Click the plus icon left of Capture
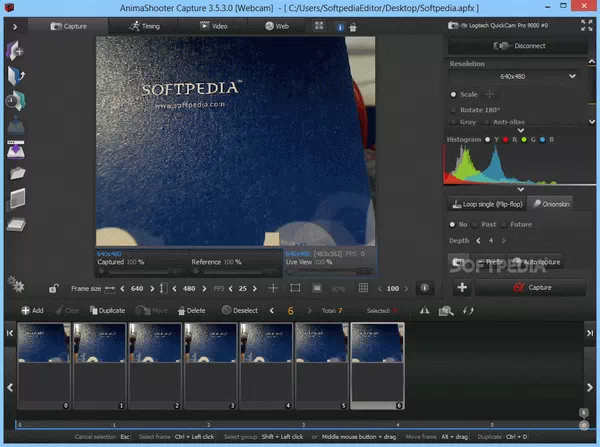The width and height of the screenshot is (600, 447). pos(462,287)
